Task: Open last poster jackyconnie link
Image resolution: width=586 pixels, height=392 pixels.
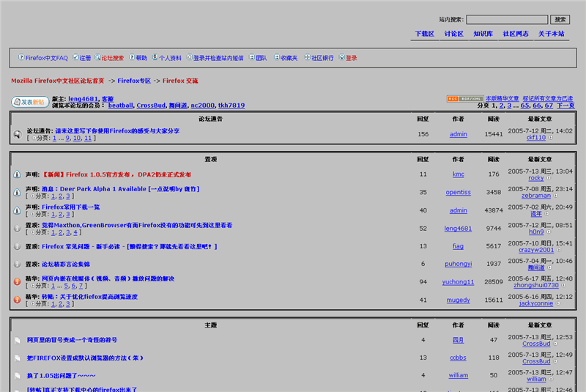Action: [x=536, y=303]
